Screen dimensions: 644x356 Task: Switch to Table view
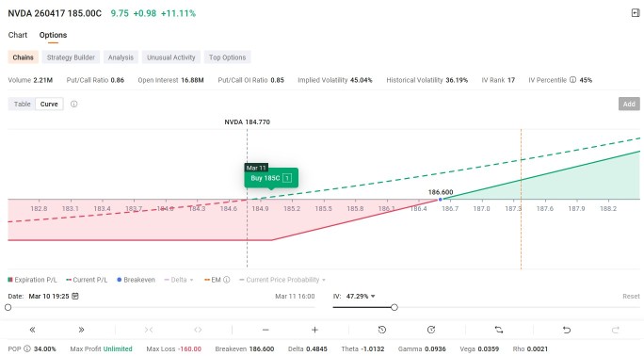(23, 104)
